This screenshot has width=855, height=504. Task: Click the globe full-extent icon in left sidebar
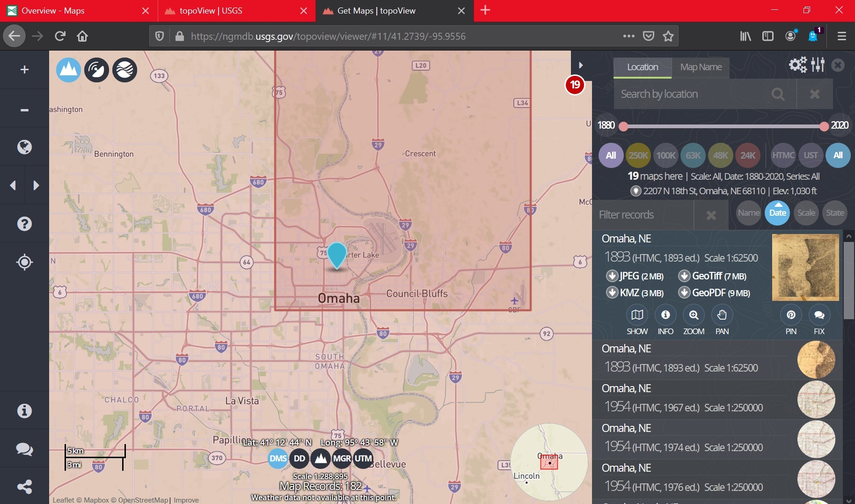tap(24, 147)
